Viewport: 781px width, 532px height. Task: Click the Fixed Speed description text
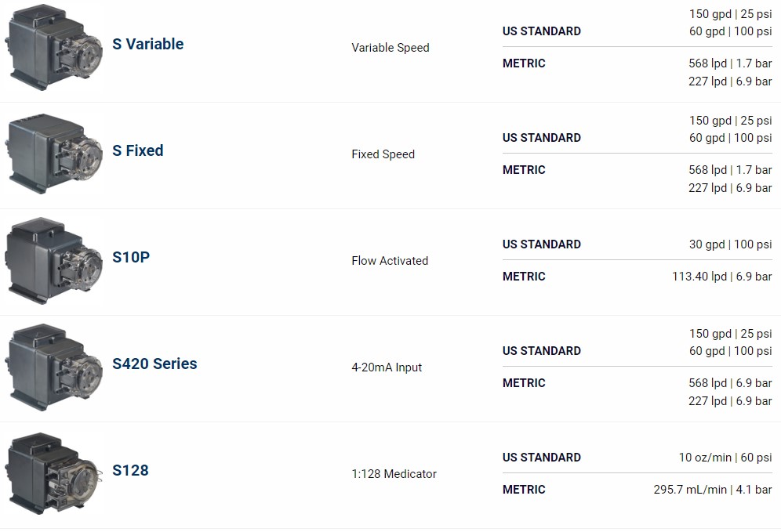click(x=383, y=154)
